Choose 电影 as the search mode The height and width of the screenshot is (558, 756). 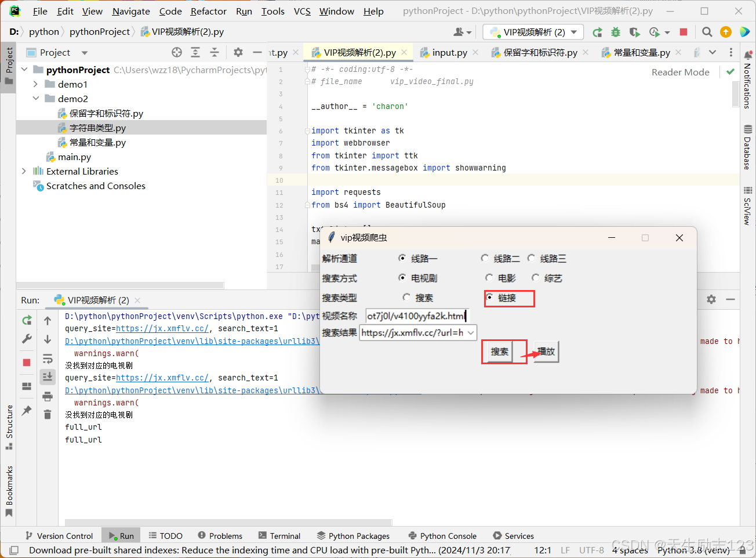489,278
